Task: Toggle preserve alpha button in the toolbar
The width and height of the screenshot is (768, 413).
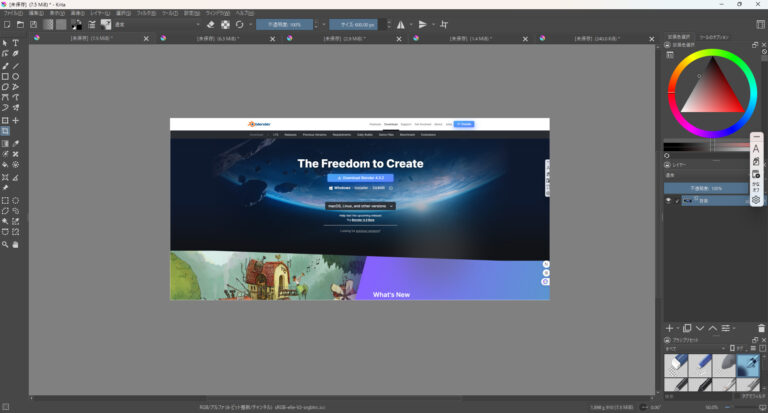Action: 225,24
